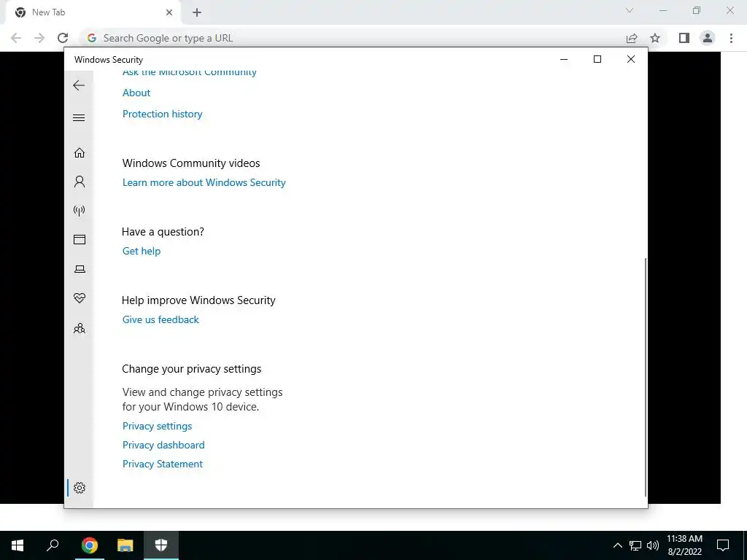Viewport: 747px width, 560px height.
Task: Open the hamburger navigation menu
Action: tap(79, 117)
